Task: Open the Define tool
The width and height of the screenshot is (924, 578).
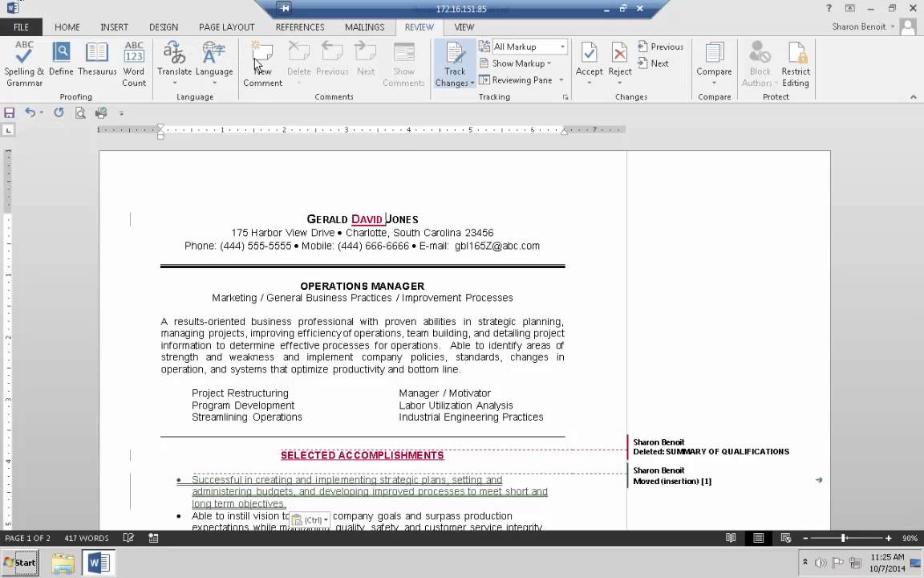Action: click(x=61, y=59)
